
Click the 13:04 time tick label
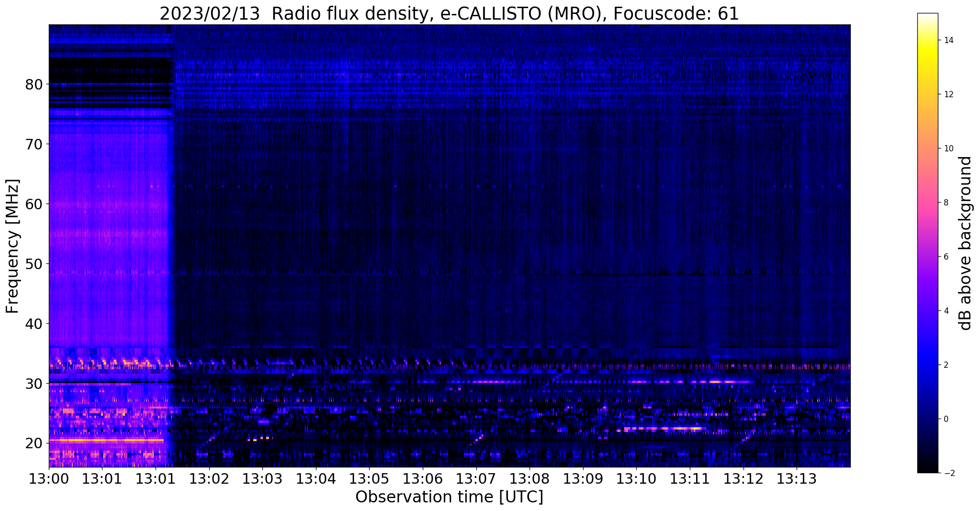click(x=316, y=478)
